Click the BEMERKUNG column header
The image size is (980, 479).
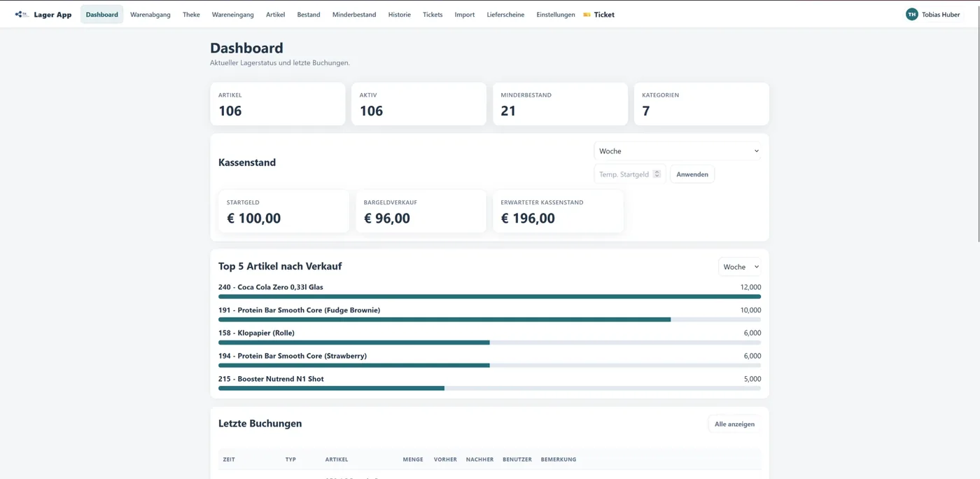[558, 459]
